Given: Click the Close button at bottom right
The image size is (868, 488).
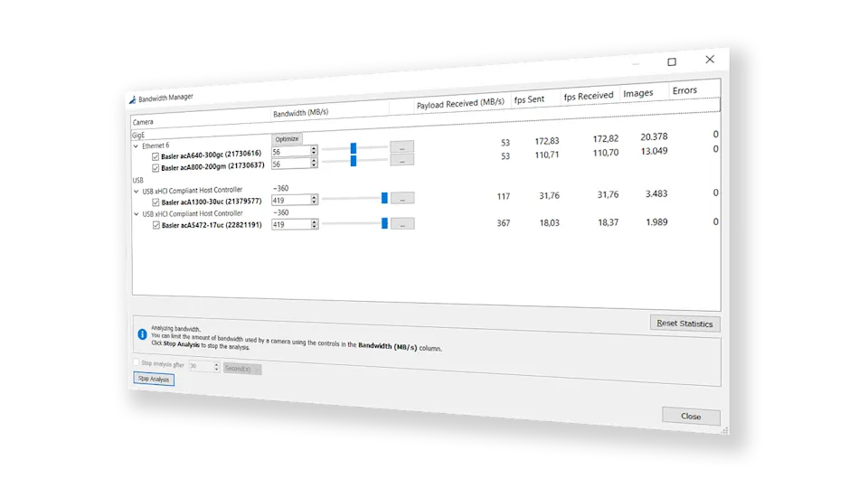Looking at the screenshot, I should [x=691, y=416].
